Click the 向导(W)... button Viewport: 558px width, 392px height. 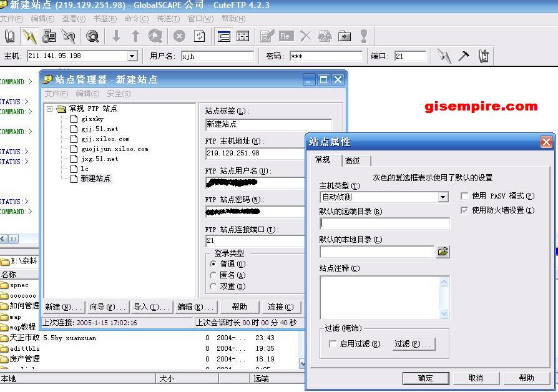coord(107,307)
